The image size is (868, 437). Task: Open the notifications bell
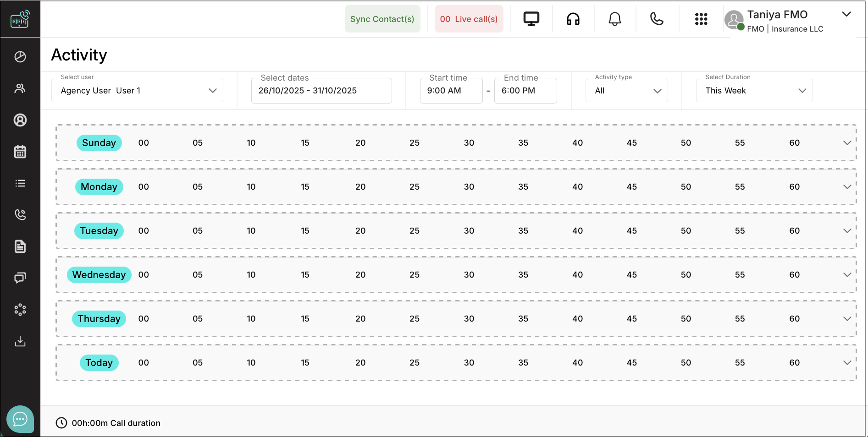(x=614, y=19)
